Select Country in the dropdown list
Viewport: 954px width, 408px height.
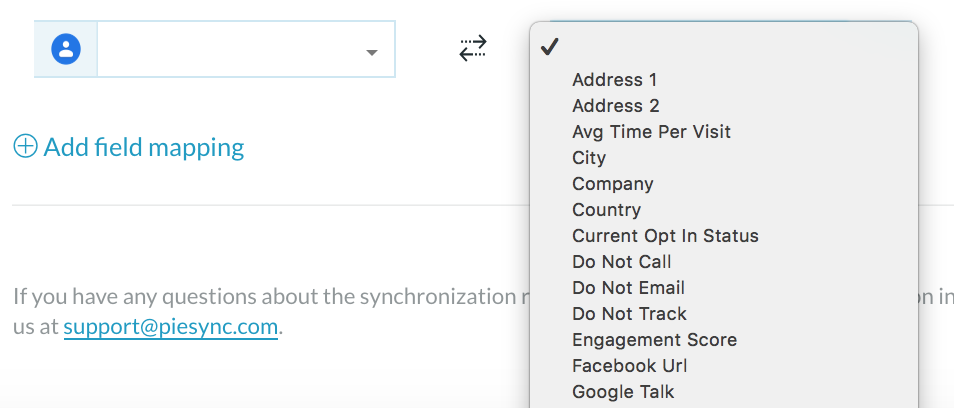click(x=723, y=210)
